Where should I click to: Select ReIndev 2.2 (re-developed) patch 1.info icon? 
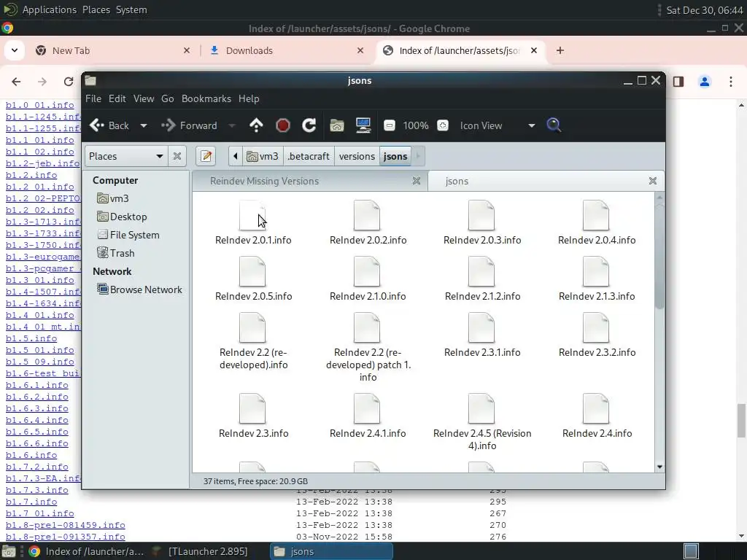click(367, 327)
